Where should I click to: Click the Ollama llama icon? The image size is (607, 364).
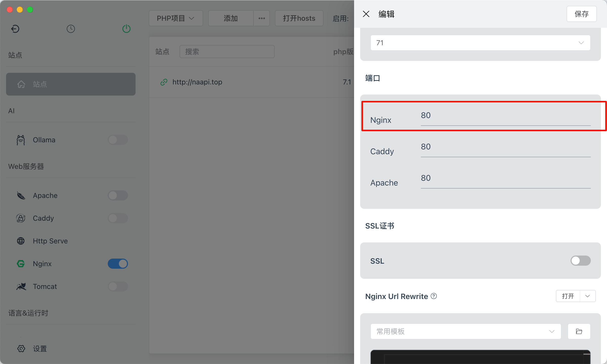pyautogui.click(x=21, y=140)
